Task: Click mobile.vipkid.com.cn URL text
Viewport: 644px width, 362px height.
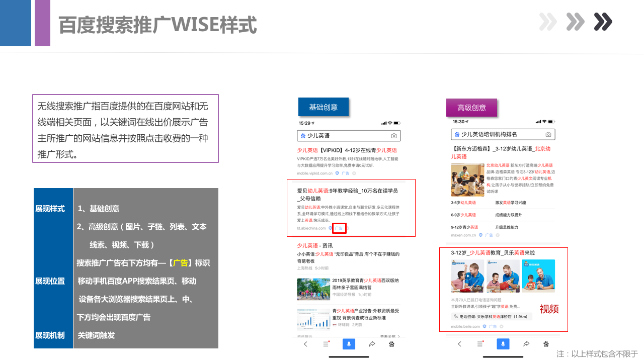Action: coord(314,173)
